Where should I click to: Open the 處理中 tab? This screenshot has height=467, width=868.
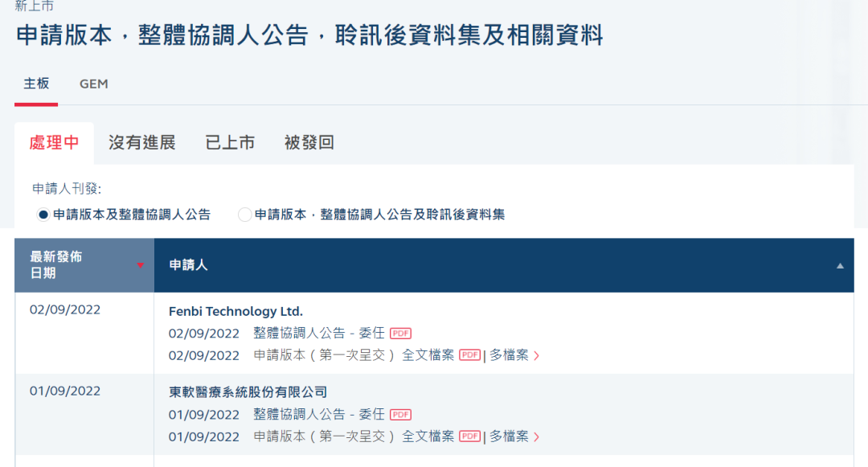coord(54,143)
